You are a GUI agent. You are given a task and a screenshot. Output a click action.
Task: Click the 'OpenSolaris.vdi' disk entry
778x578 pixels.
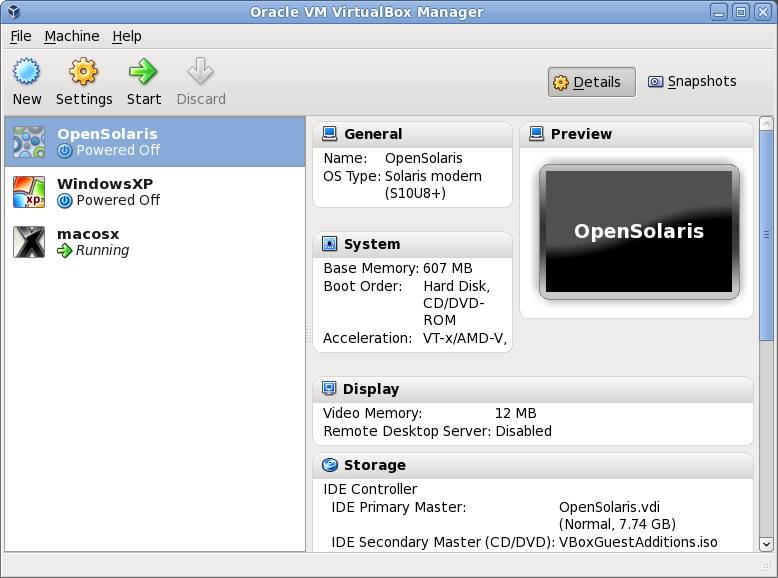pyautogui.click(x=609, y=507)
